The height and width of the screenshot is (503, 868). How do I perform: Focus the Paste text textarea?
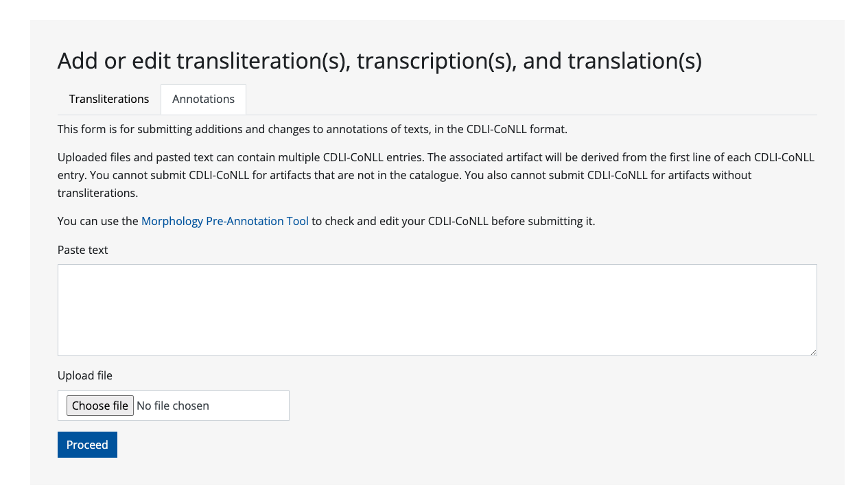pos(436,309)
